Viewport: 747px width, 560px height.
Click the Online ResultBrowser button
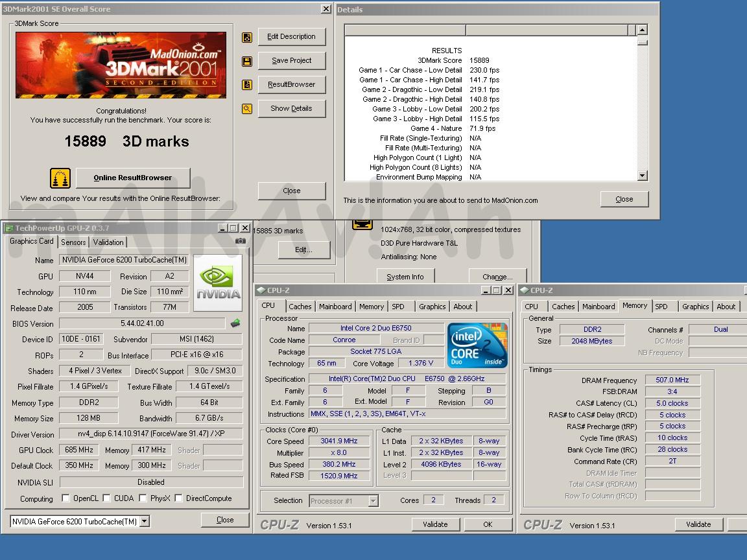click(x=133, y=178)
